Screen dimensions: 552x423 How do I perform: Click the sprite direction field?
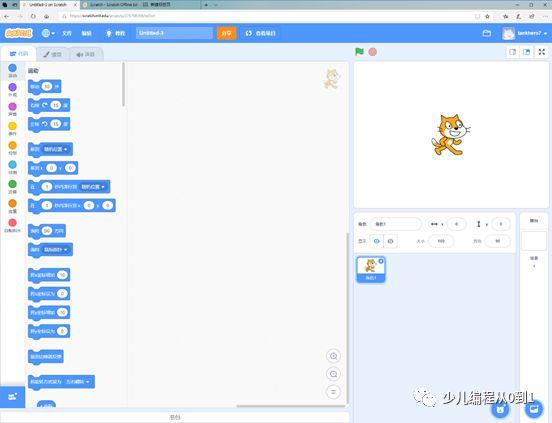498,241
